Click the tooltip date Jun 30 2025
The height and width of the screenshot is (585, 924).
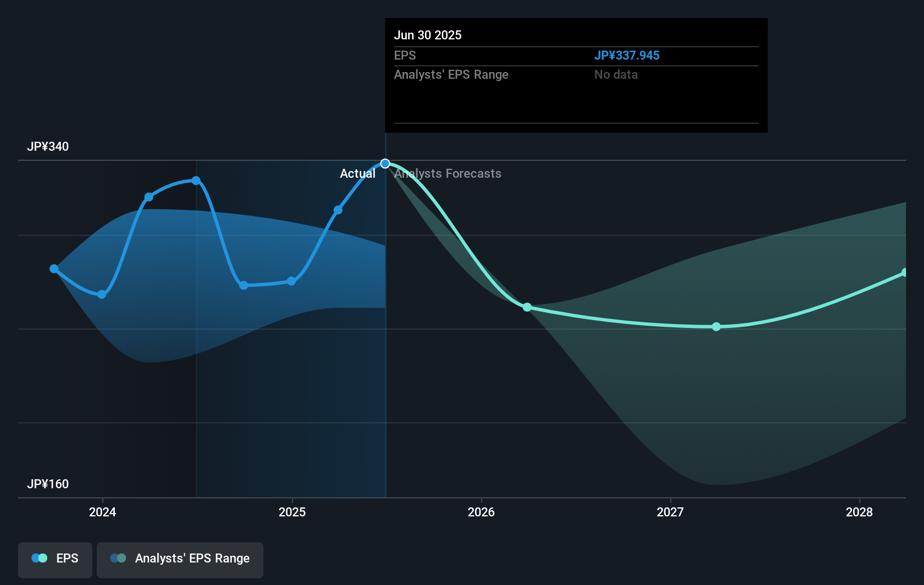pyautogui.click(x=428, y=35)
